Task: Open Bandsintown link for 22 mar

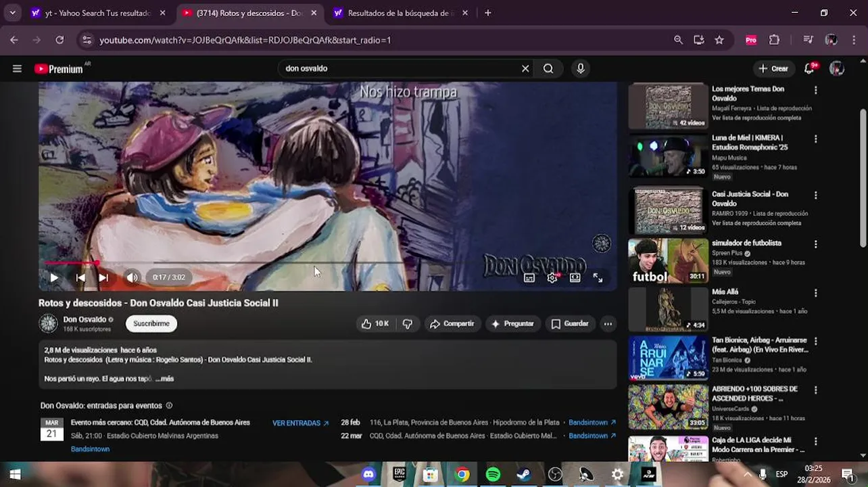Action: click(x=592, y=436)
